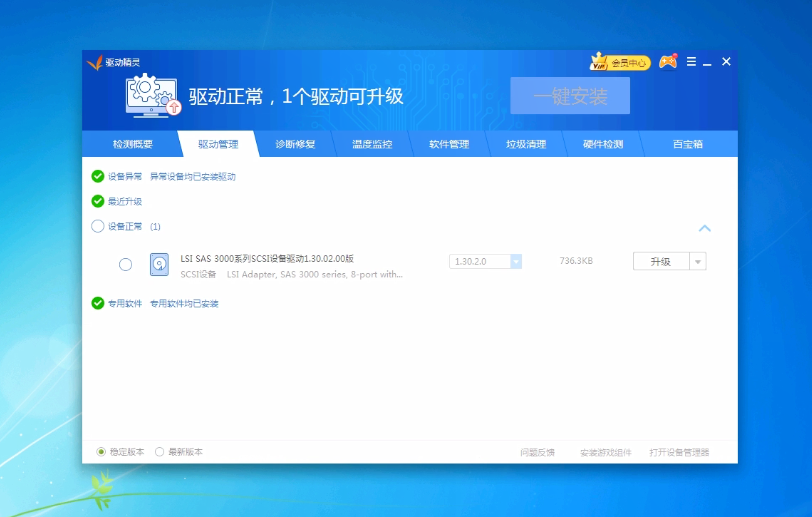Image resolution: width=812 pixels, height=517 pixels.
Task: Switch to the 垃圾清理 tab
Action: pyautogui.click(x=526, y=144)
